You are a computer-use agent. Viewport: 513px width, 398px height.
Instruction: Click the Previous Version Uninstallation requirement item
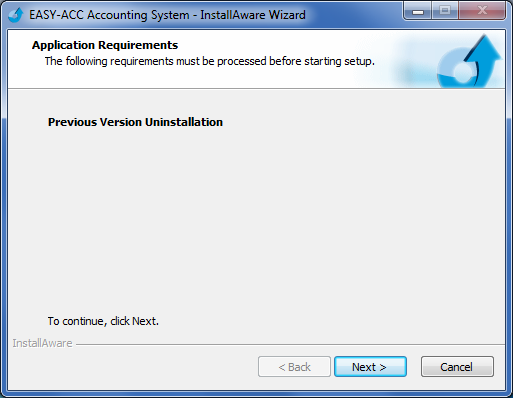pos(135,122)
